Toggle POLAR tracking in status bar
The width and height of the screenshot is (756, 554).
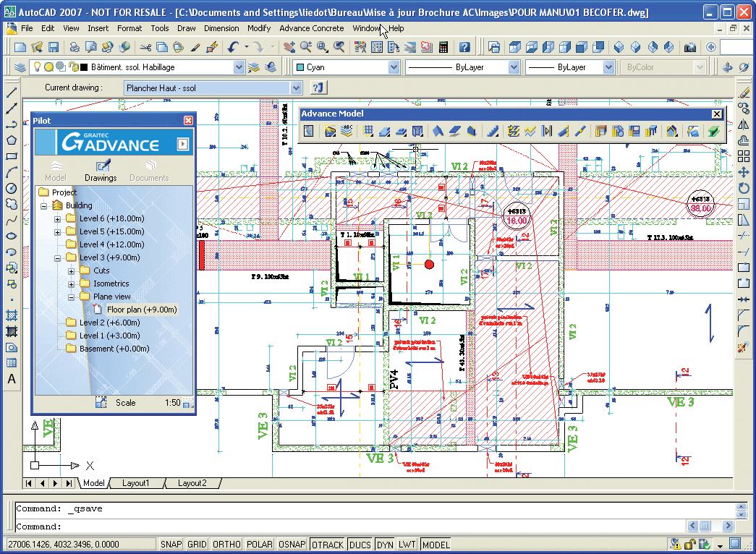[260, 545]
